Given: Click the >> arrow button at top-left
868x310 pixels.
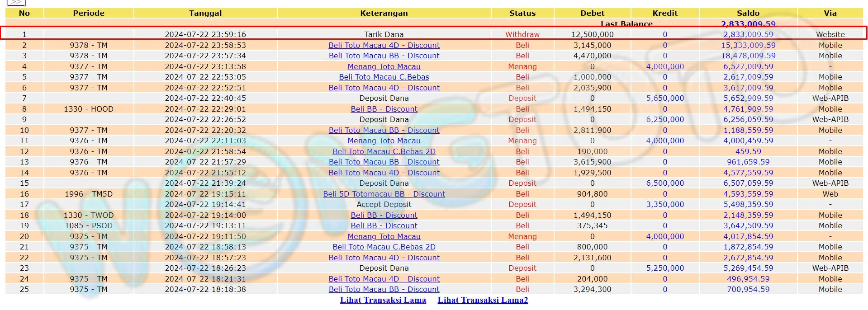Looking at the screenshot, I should [16, 2].
